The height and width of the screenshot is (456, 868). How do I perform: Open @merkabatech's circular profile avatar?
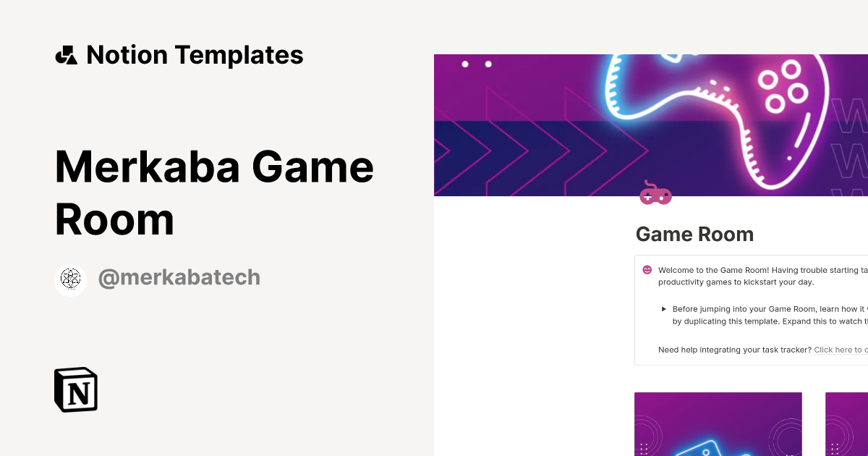click(x=70, y=279)
